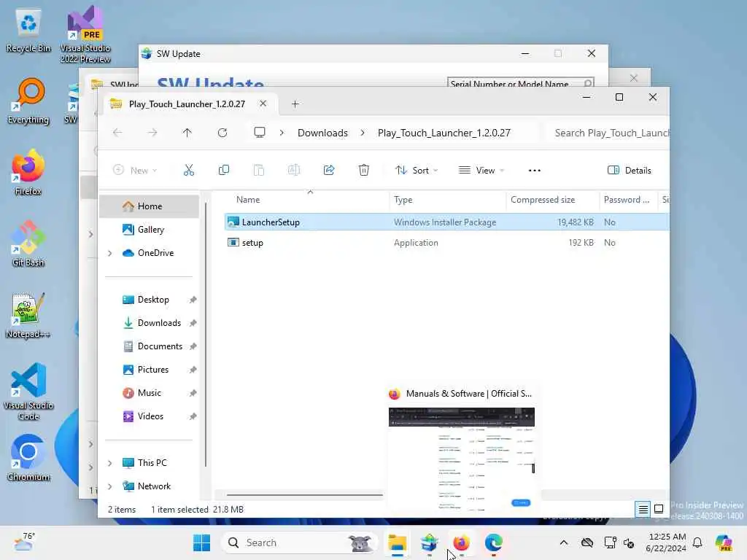Open Everything desktop shortcut
The image size is (747, 560).
tap(28, 101)
